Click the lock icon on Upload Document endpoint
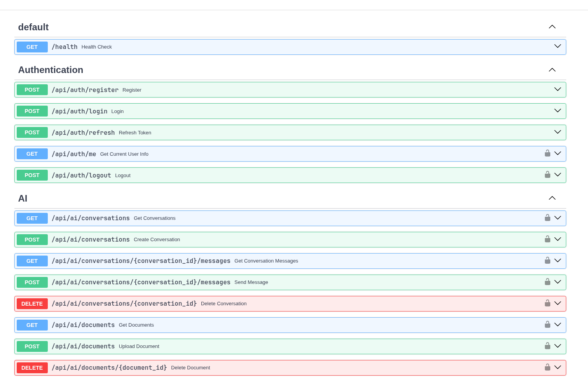 tap(548, 346)
